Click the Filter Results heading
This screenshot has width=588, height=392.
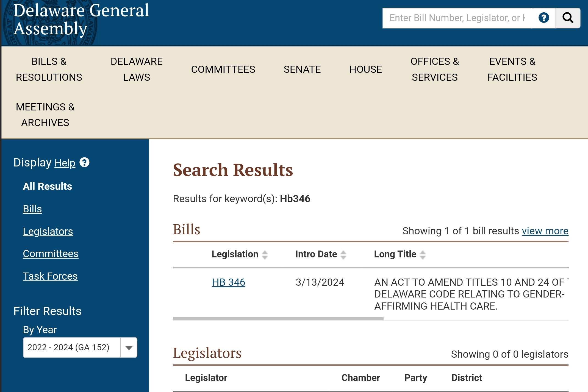coord(47,311)
